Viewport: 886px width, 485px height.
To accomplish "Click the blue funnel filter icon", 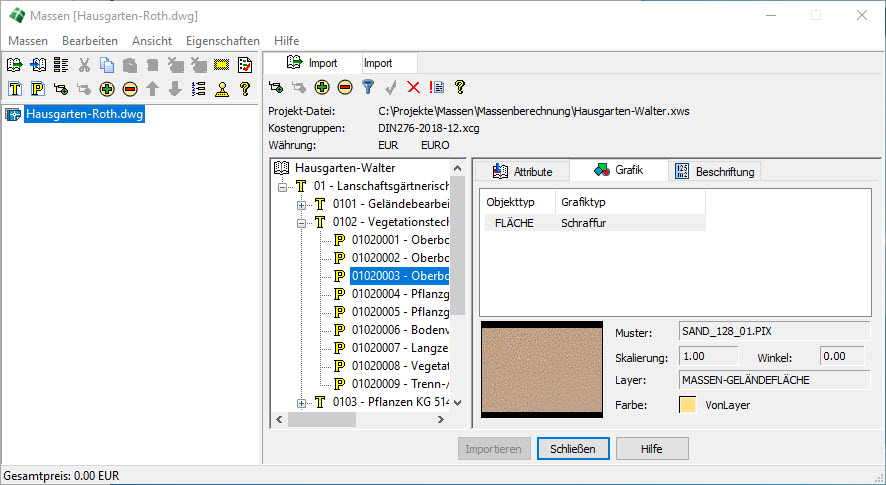I will coord(367,87).
